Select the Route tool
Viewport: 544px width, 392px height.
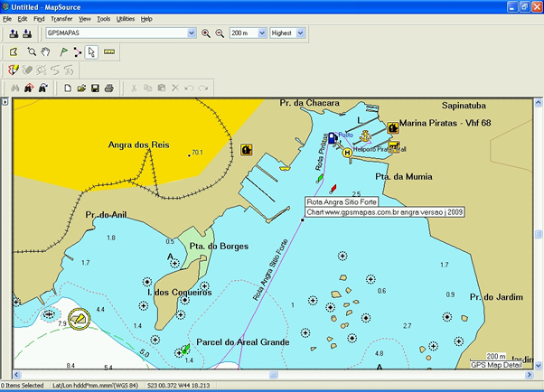coord(77,51)
